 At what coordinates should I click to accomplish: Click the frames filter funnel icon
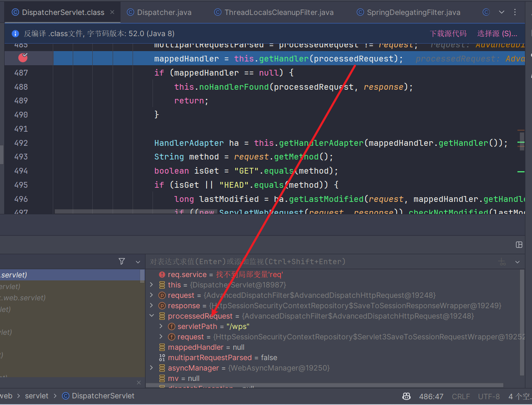tap(122, 261)
